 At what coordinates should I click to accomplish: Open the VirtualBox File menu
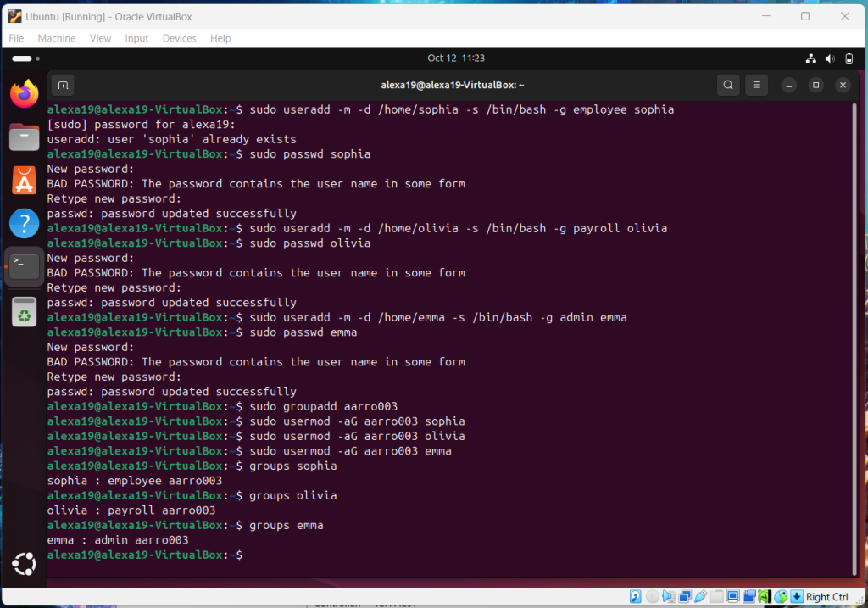pyautogui.click(x=16, y=38)
